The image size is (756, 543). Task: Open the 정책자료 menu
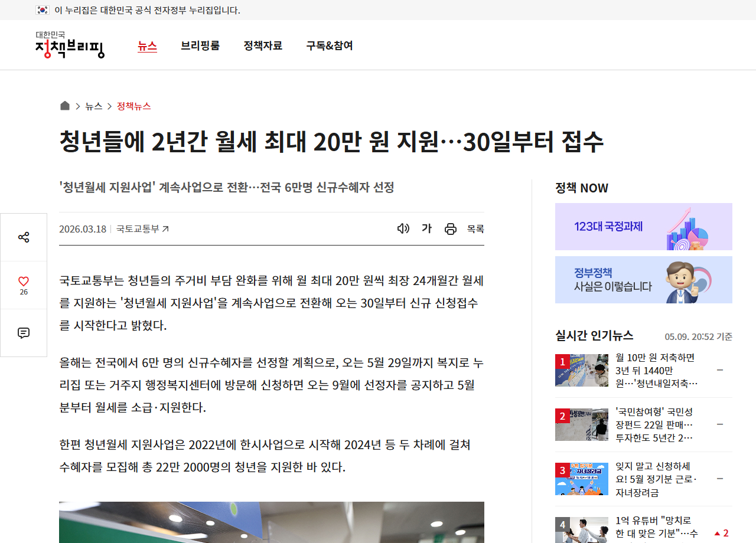[263, 45]
